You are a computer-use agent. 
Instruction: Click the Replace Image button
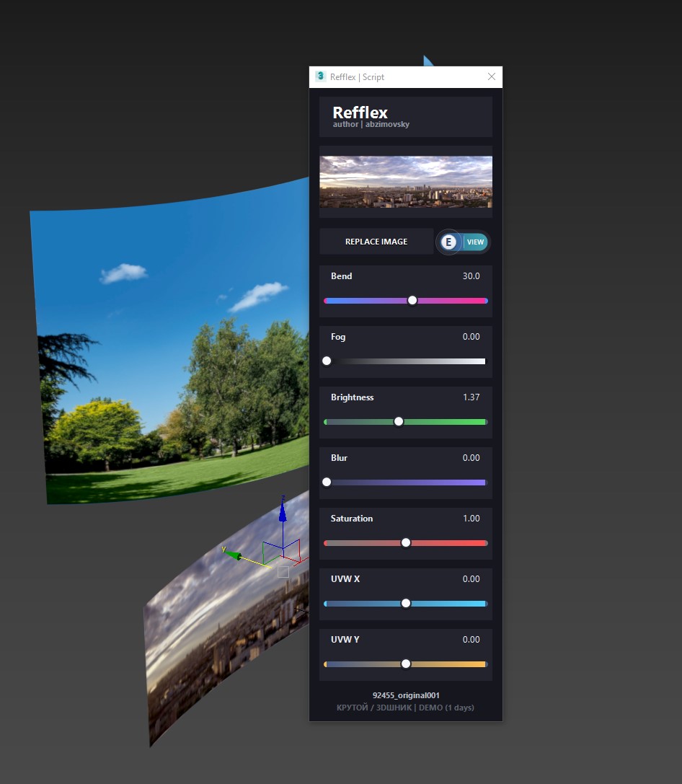[x=376, y=242]
